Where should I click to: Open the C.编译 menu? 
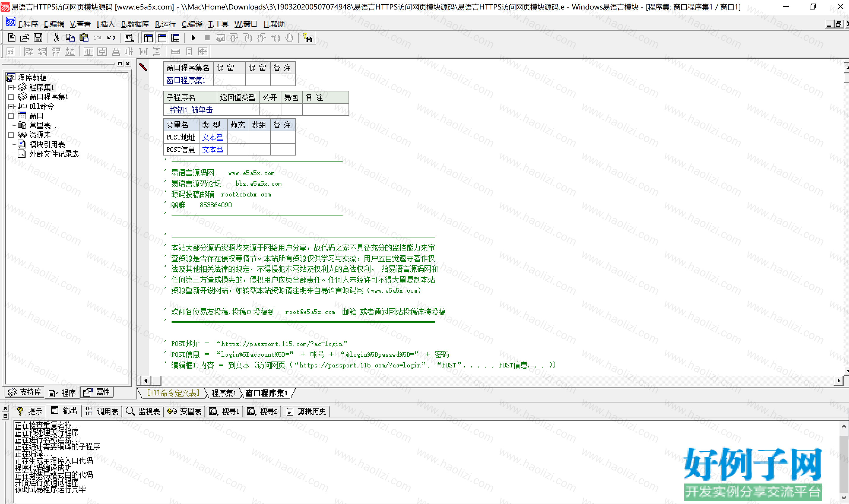pos(192,24)
